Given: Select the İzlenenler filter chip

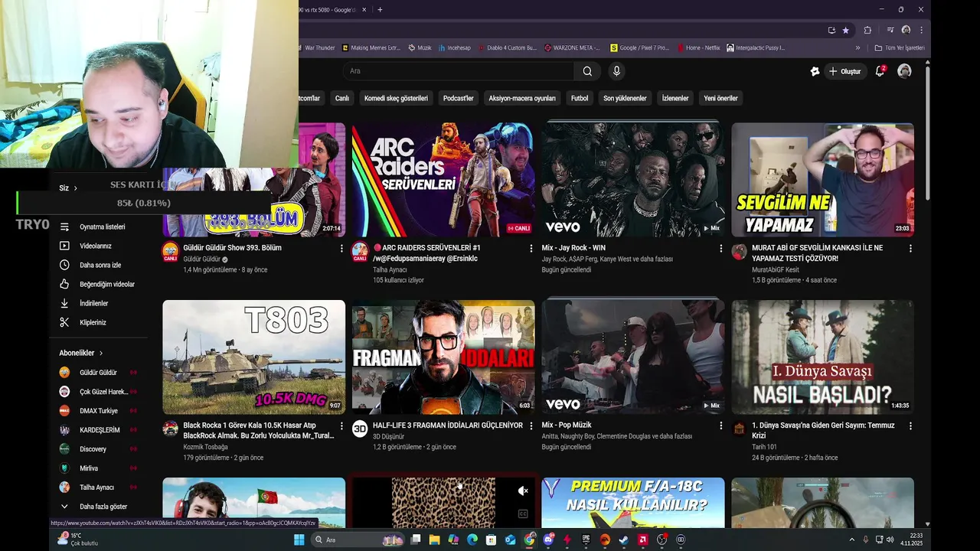Looking at the screenshot, I should (x=675, y=98).
